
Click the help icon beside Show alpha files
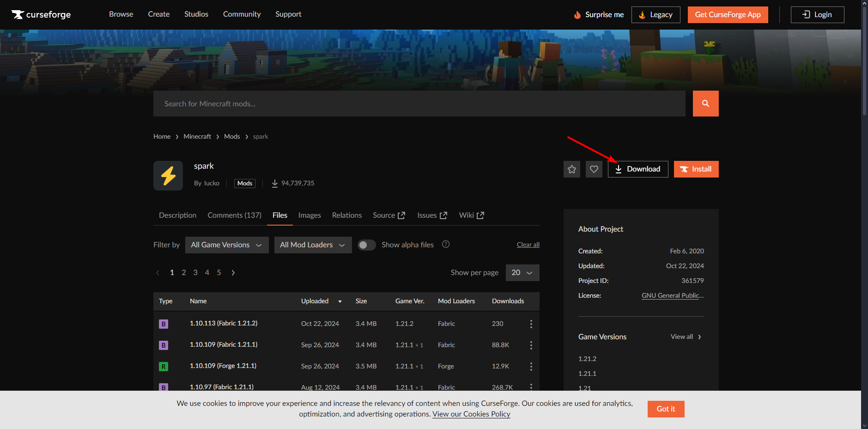click(x=445, y=245)
